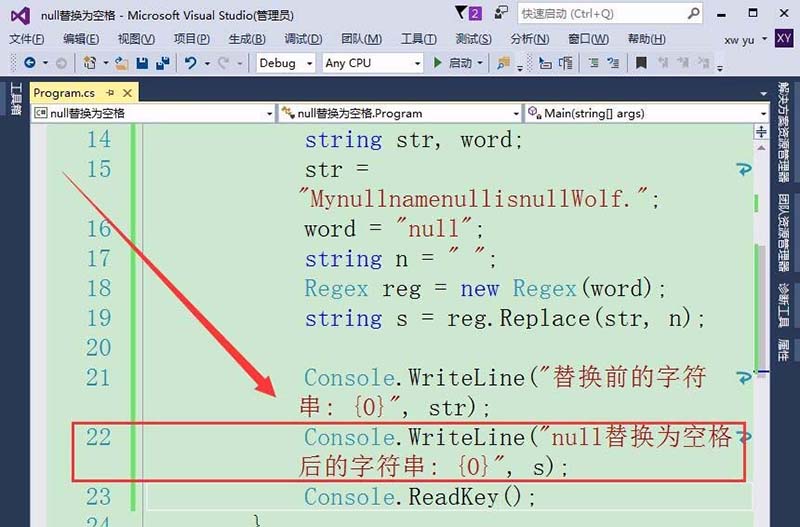Click line 18 Regex reg code text
This screenshot has height=527, width=800.
pyautogui.click(x=485, y=289)
